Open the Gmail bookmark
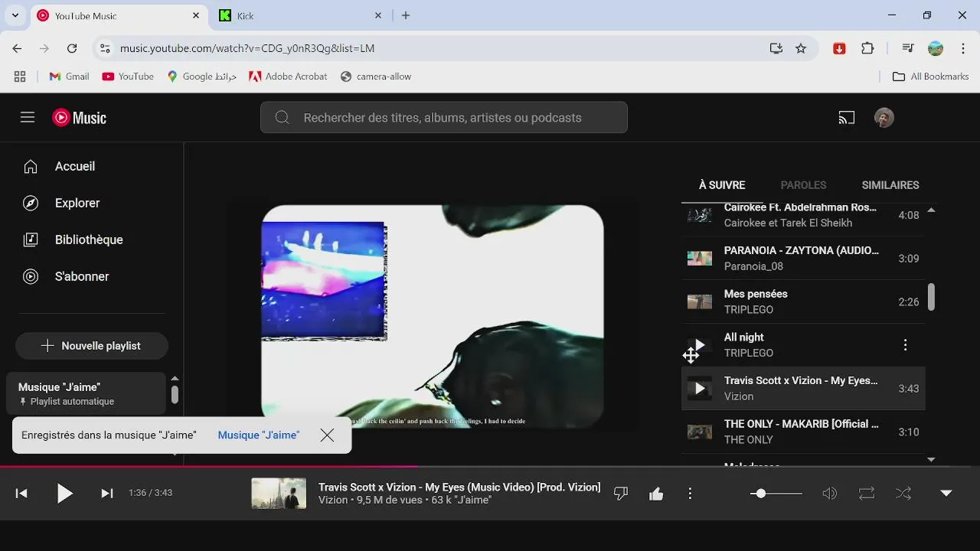 click(69, 77)
